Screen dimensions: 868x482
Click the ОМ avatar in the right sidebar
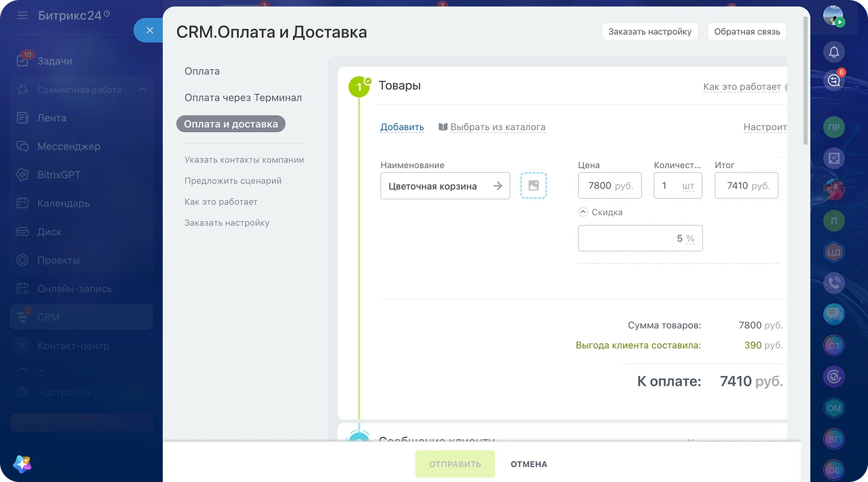coord(834,408)
